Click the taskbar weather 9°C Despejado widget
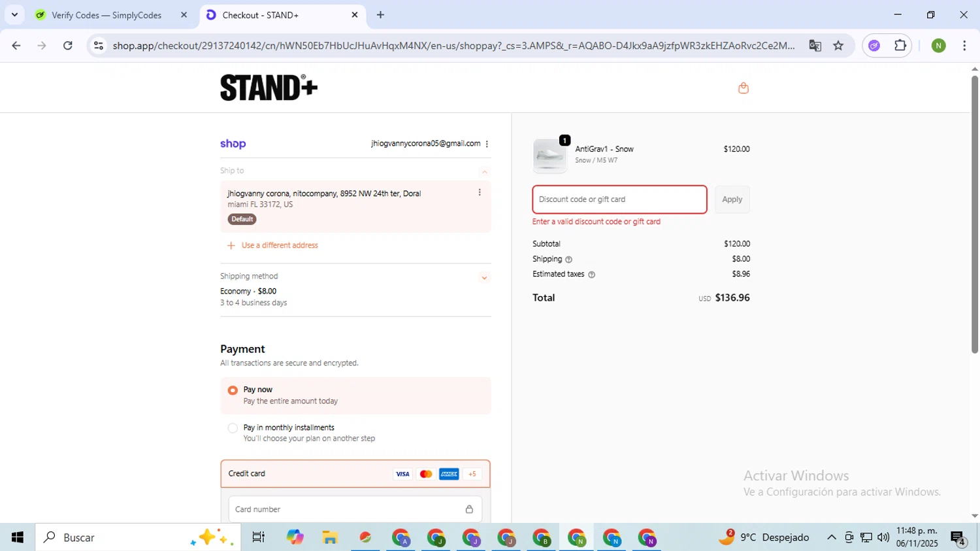The height and width of the screenshot is (551, 980). point(764,537)
